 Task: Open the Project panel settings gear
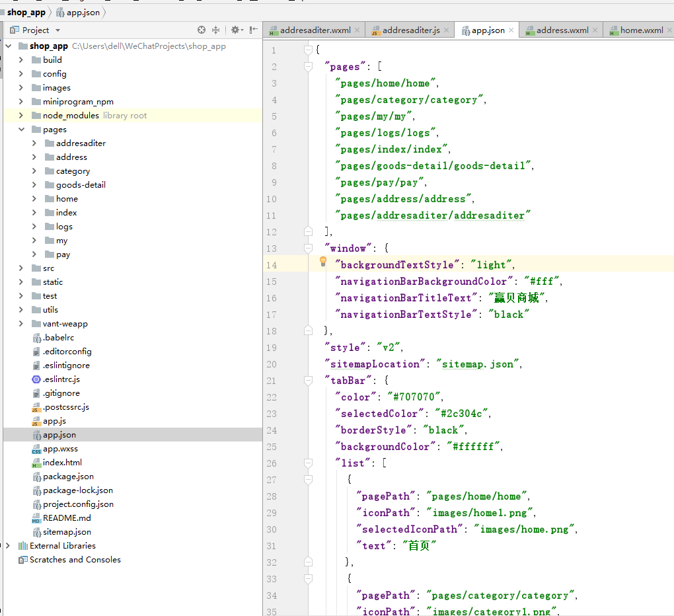(235, 30)
